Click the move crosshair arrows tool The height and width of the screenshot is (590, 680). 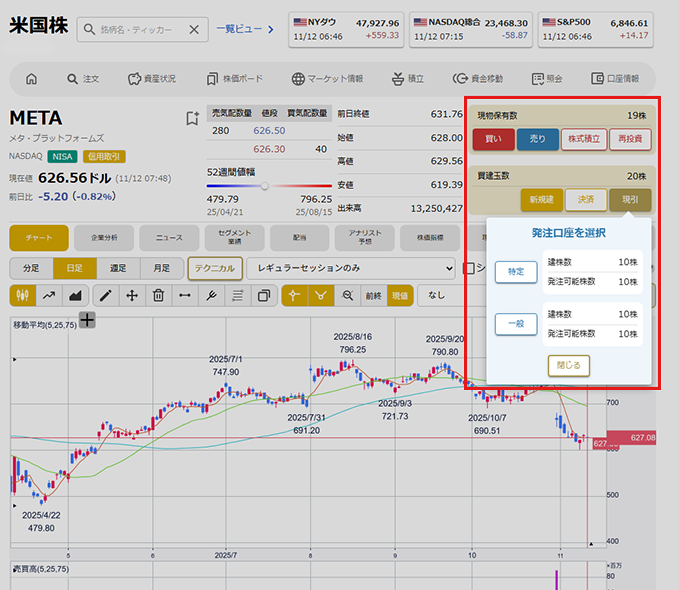(132, 295)
